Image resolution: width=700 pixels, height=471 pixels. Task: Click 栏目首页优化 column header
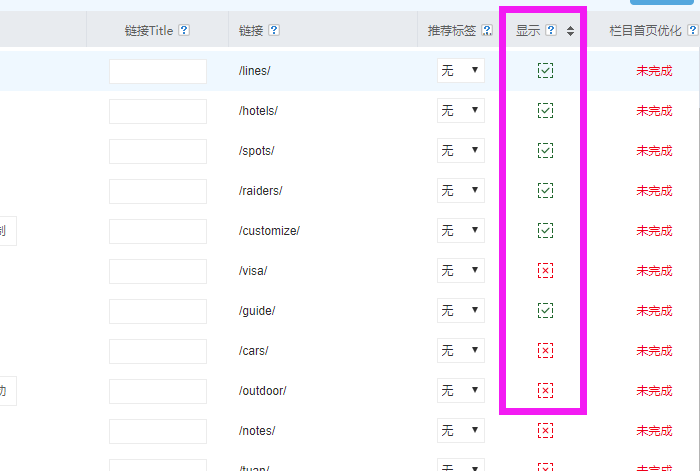[x=653, y=31]
